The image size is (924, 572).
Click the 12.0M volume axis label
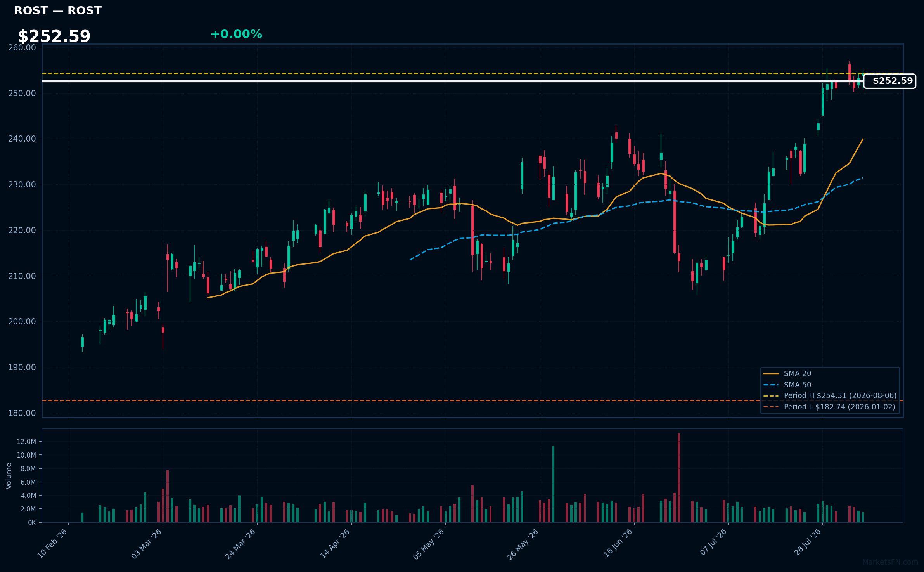tap(26, 442)
